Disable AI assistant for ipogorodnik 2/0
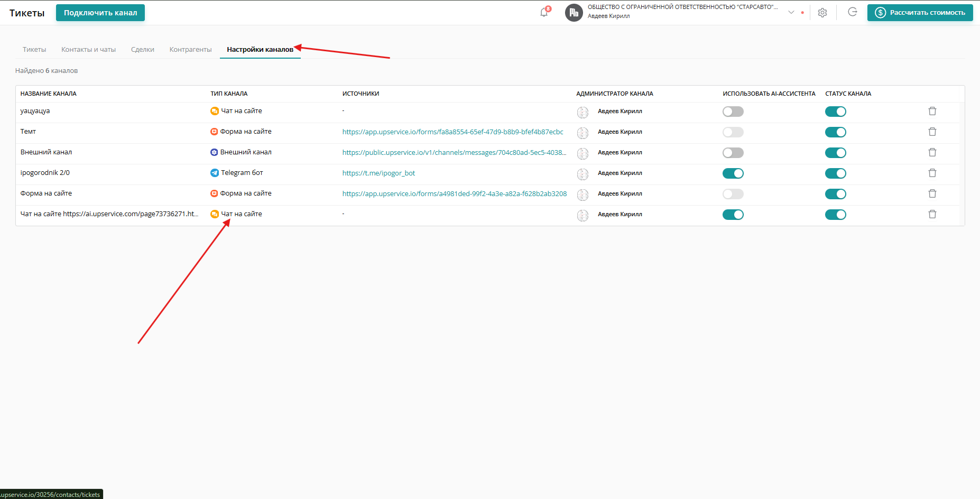The image size is (980, 499). [x=733, y=173]
